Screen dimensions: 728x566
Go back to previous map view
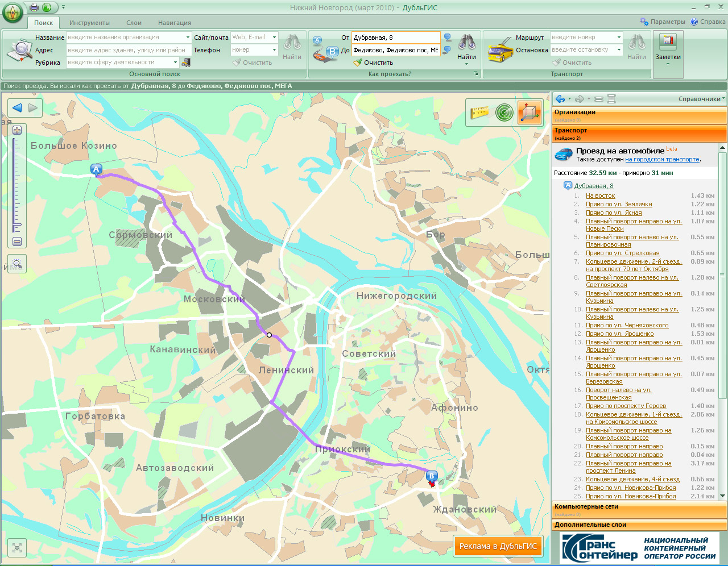click(x=17, y=108)
